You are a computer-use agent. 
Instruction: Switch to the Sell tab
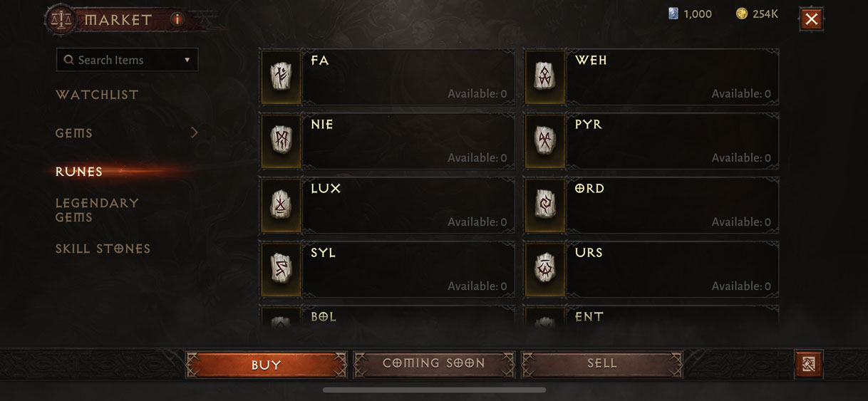pyautogui.click(x=602, y=363)
